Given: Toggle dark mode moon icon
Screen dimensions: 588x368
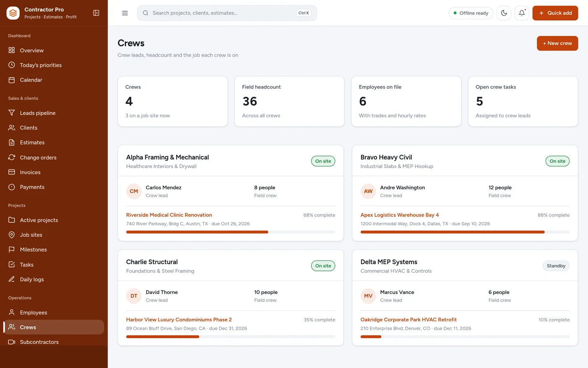Looking at the screenshot, I should 504,13.
